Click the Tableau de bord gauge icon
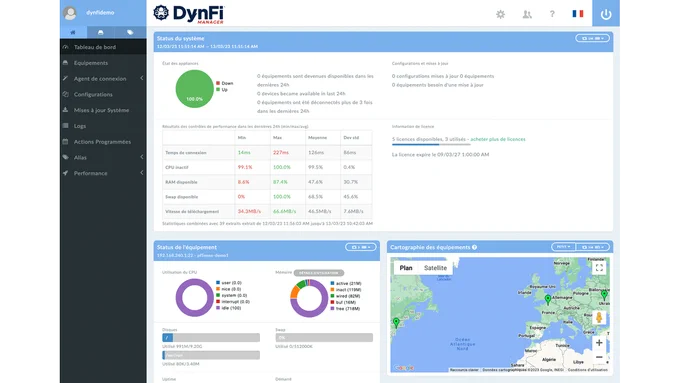Screen dimensions: 680x383 tap(65, 47)
